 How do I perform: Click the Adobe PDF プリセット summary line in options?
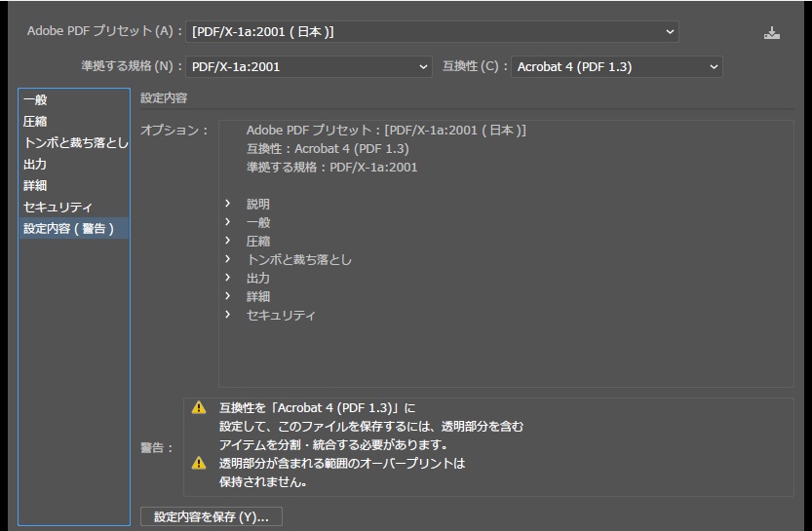coord(386,131)
